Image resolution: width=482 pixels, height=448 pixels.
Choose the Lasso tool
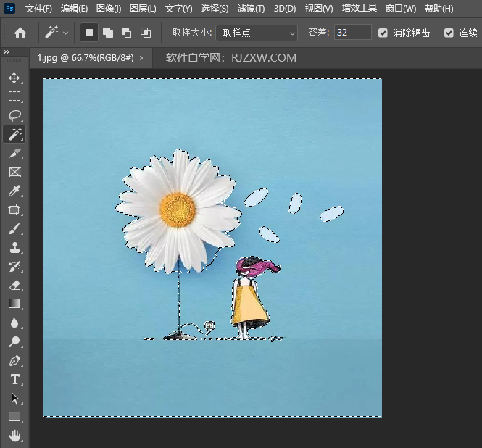(x=14, y=115)
